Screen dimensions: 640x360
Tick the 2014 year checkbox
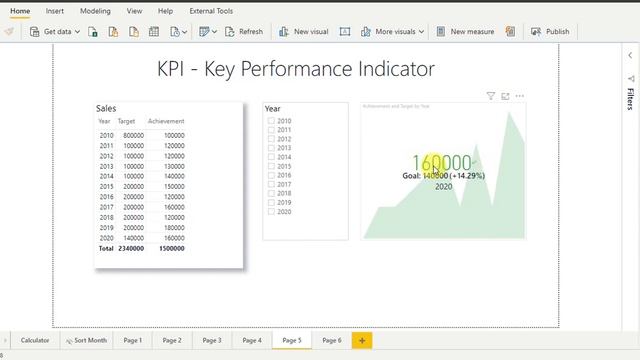click(271, 157)
